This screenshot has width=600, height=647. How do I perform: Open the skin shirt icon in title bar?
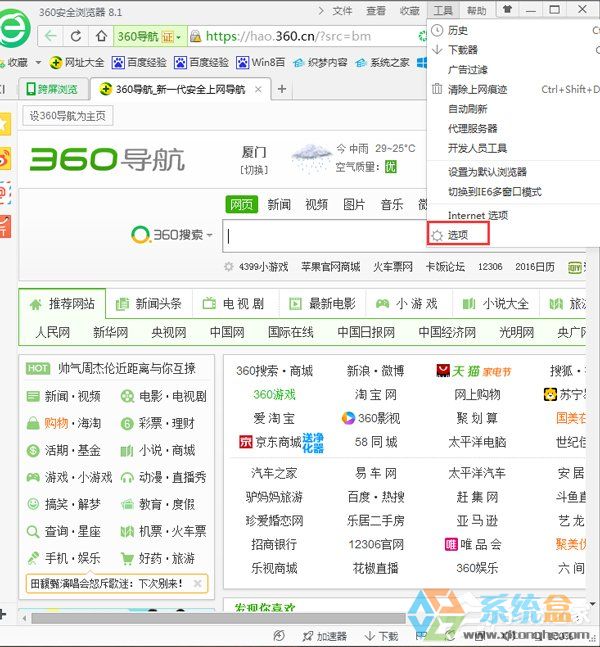click(507, 9)
